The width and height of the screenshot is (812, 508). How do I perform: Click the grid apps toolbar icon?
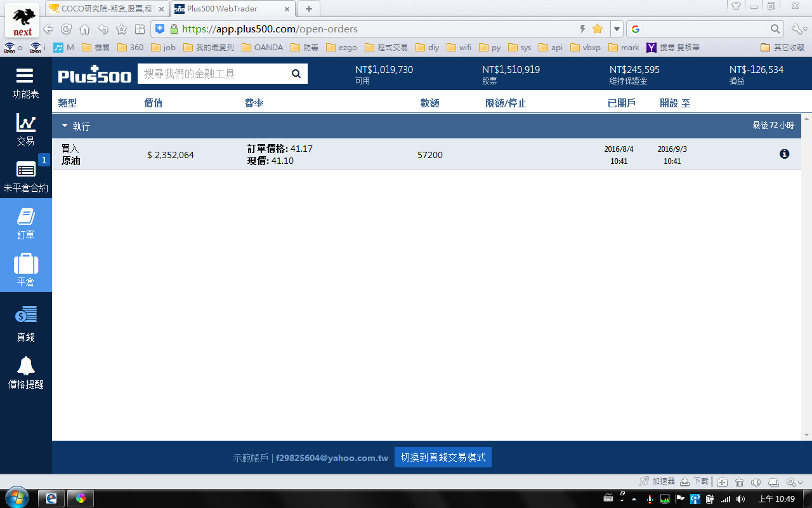(x=140, y=29)
